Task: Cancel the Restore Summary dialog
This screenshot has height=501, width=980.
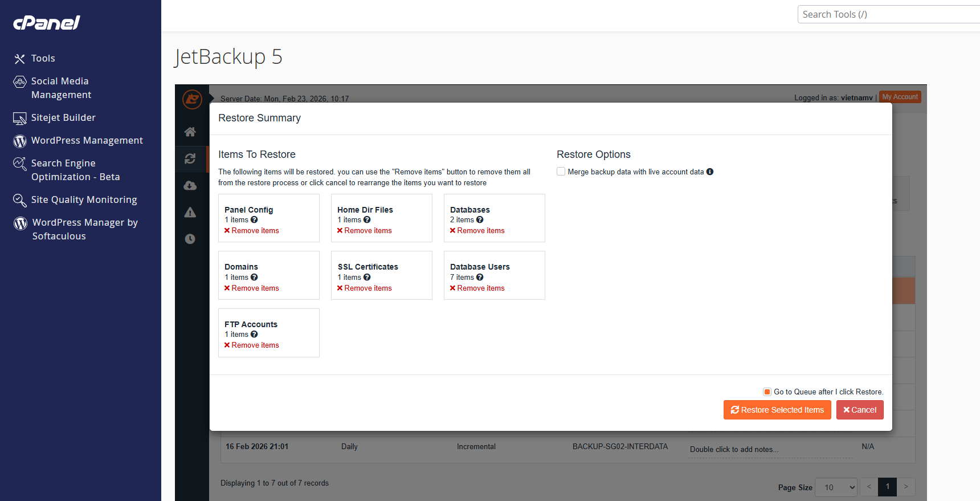Action: click(x=860, y=410)
